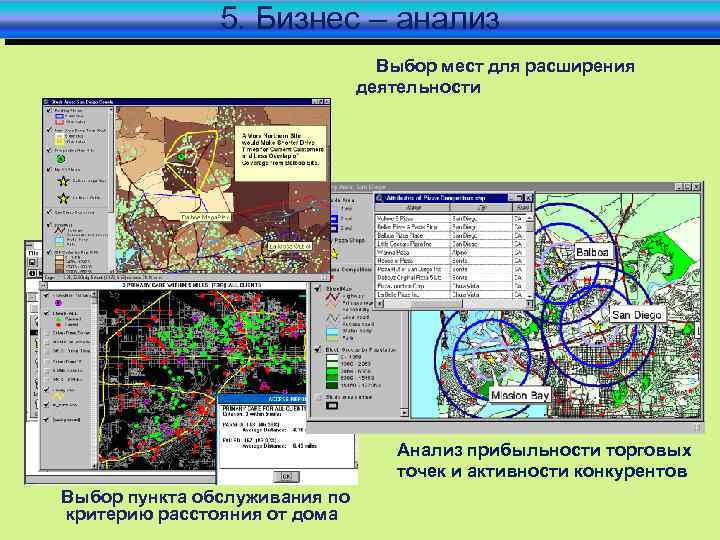
Task: Click the blue swatch in first legend layer
Action: pyautogui.click(x=60, y=117)
